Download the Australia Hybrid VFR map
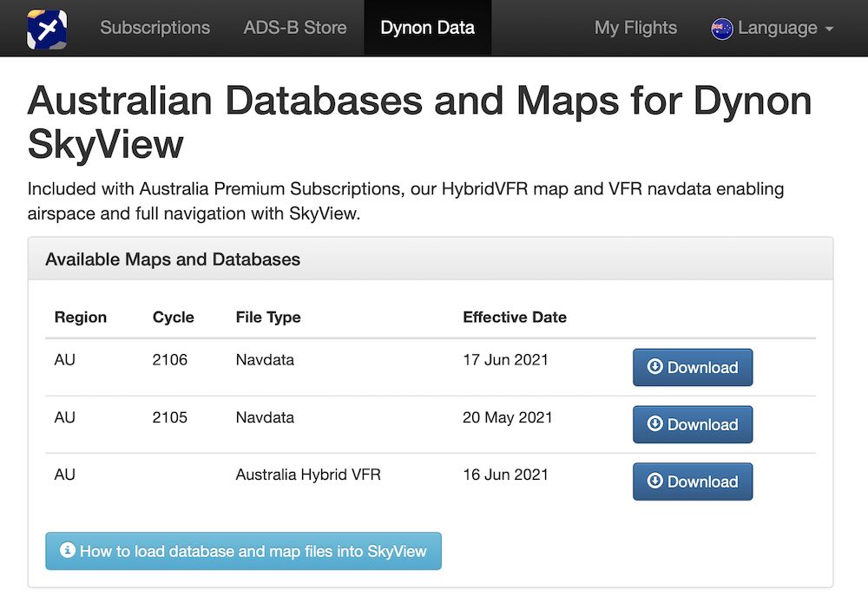Image resolution: width=868 pixels, height=616 pixels. click(x=693, y=482)
